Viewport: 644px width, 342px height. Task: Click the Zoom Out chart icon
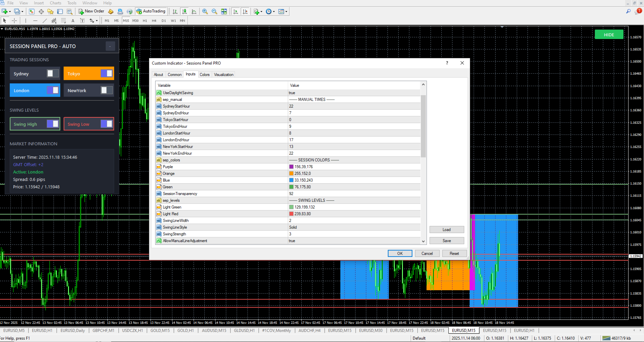[x=214, y=11]
